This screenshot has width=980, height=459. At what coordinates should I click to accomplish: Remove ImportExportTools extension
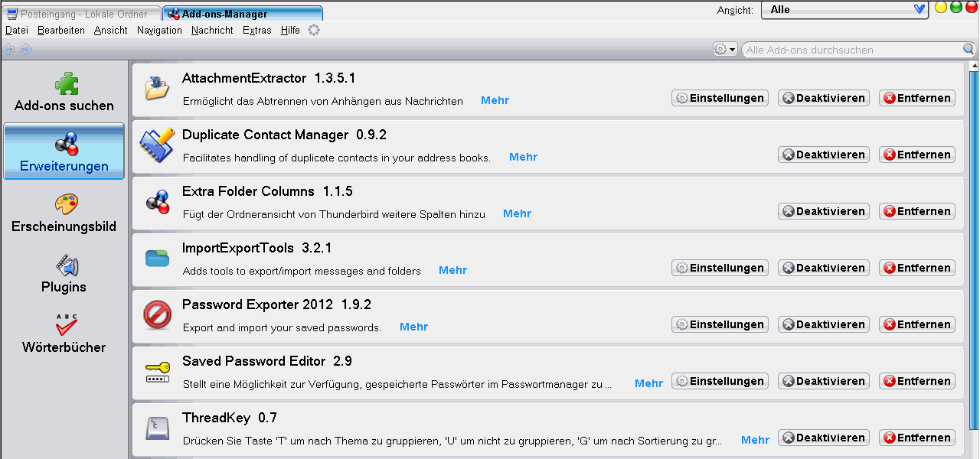click(x=917, y=268)
